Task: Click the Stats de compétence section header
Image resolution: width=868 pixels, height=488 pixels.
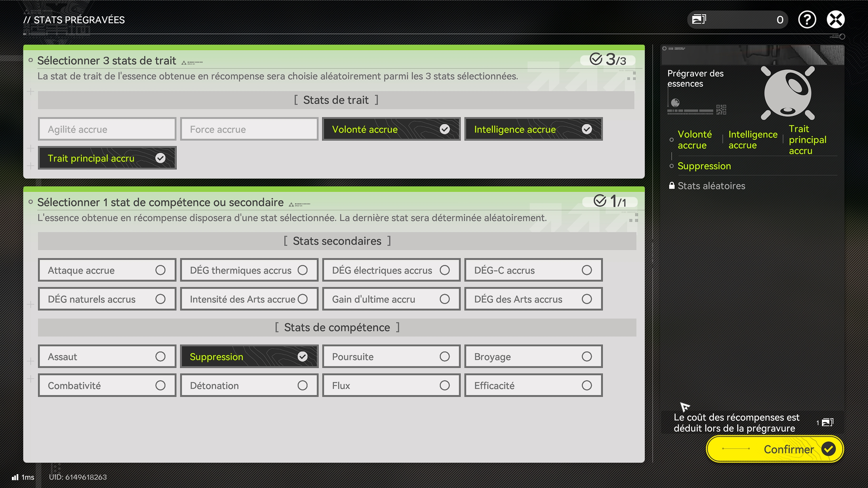Action: pos(337,327)
